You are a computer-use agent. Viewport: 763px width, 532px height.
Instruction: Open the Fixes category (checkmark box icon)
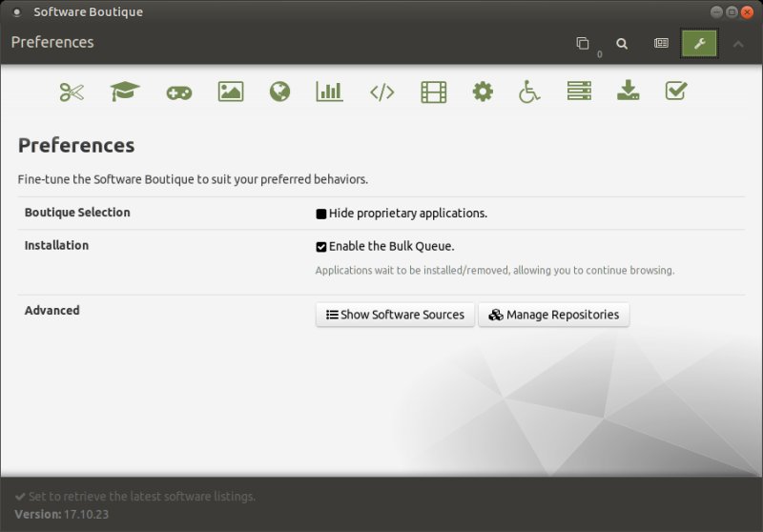(x=676, y=92)
